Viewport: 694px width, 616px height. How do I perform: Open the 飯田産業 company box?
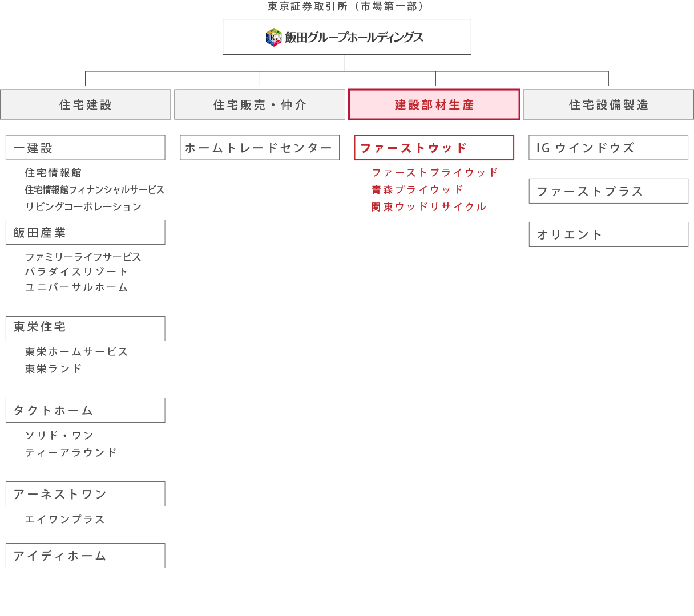(x=86, y=232)
